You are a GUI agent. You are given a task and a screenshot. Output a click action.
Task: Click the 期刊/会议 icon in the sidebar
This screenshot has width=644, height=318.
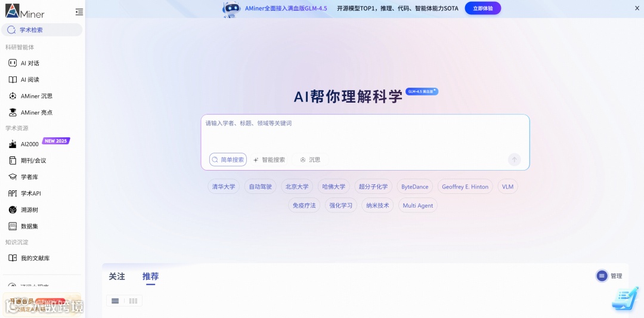(x=13, y=160)
